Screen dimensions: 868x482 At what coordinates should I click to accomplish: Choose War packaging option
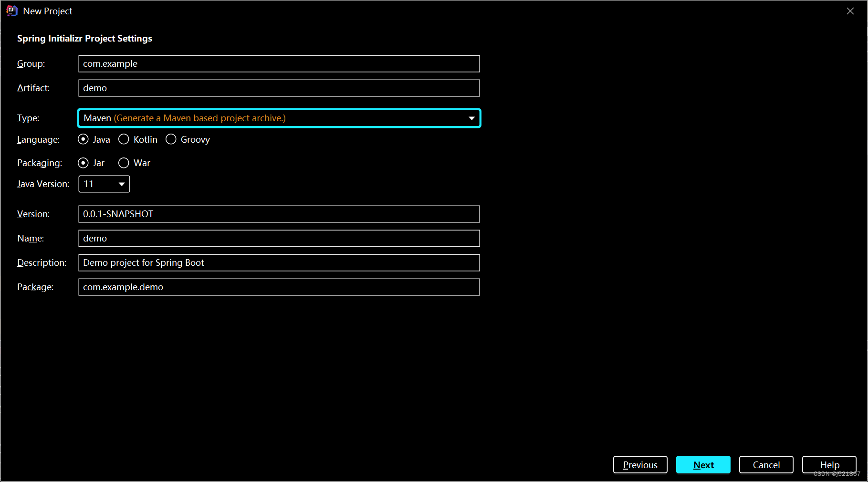(134, 163)
